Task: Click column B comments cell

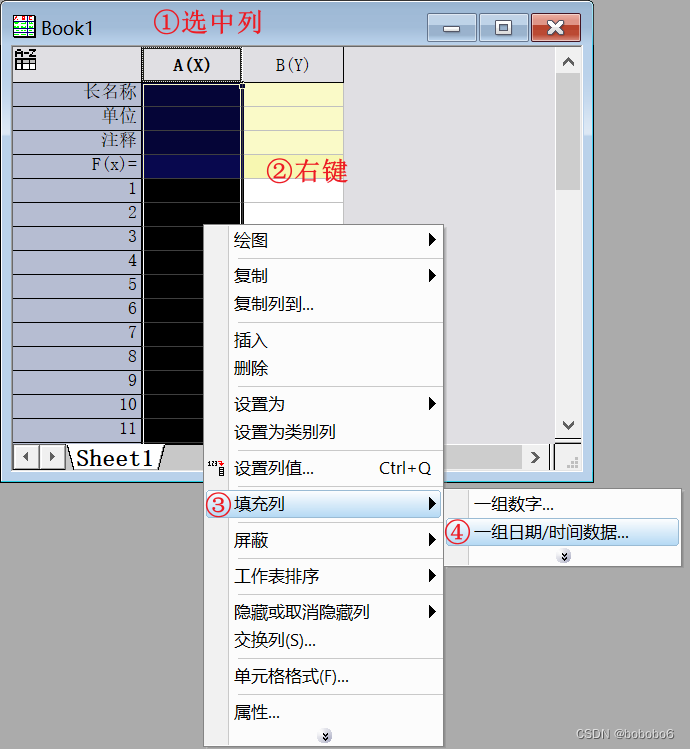Action: tap(293, 142)
